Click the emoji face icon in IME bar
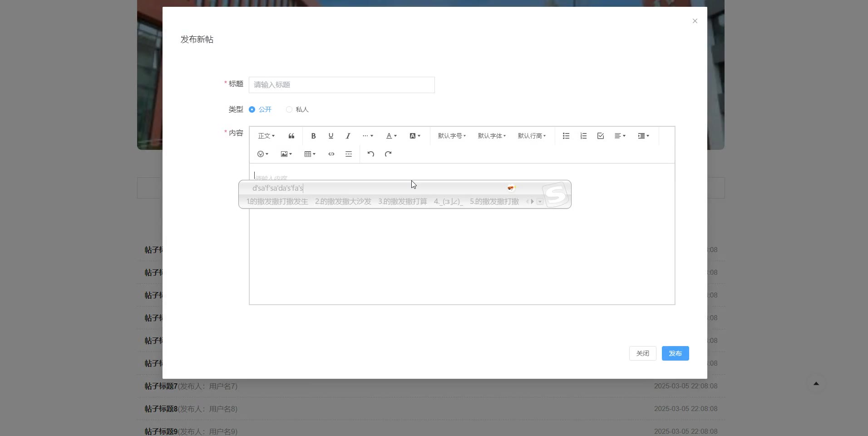The image size is (868, 436). coord(511,188)
